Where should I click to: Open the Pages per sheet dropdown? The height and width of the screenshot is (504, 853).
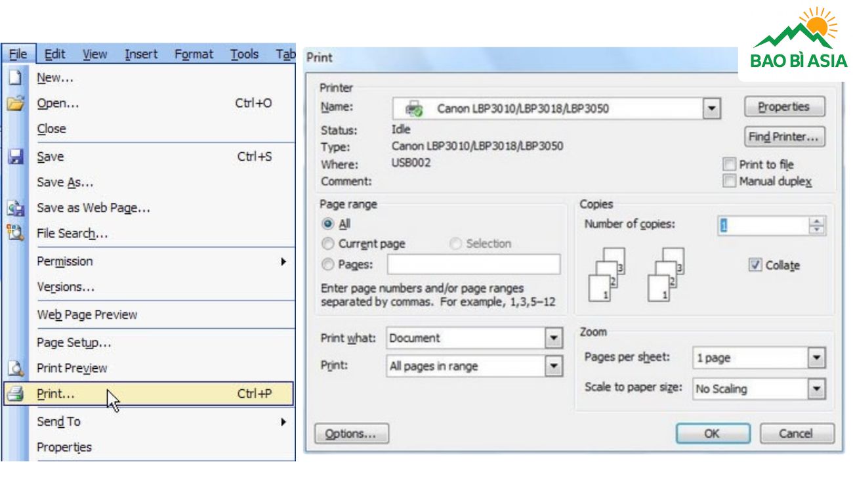pyautogui.click(x=816, y=358)
